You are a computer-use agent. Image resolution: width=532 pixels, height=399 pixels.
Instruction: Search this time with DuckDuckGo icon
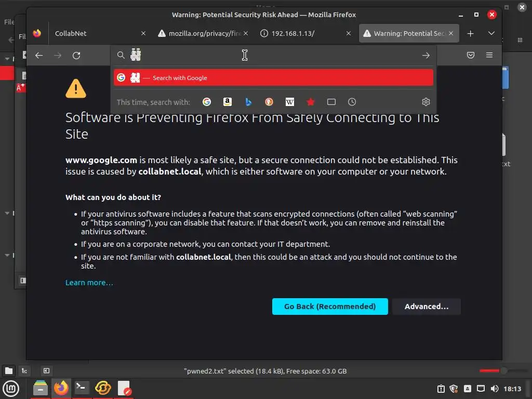[x=269, y=102]
